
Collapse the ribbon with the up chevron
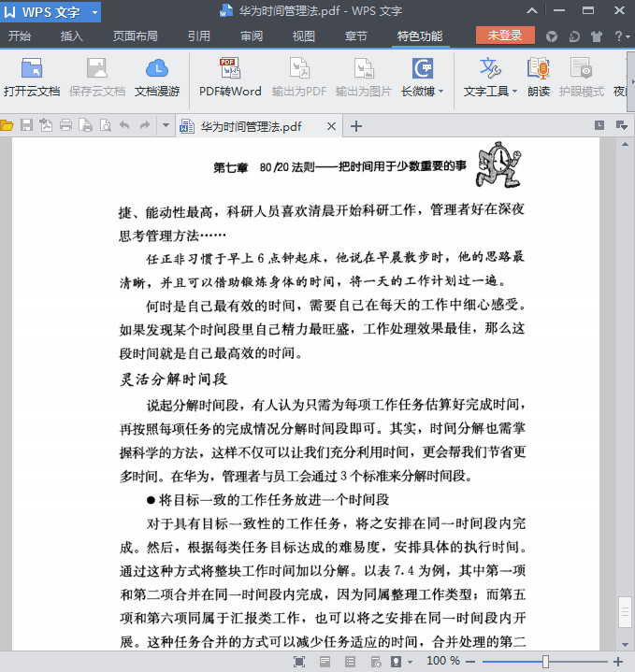coord(532,10)
